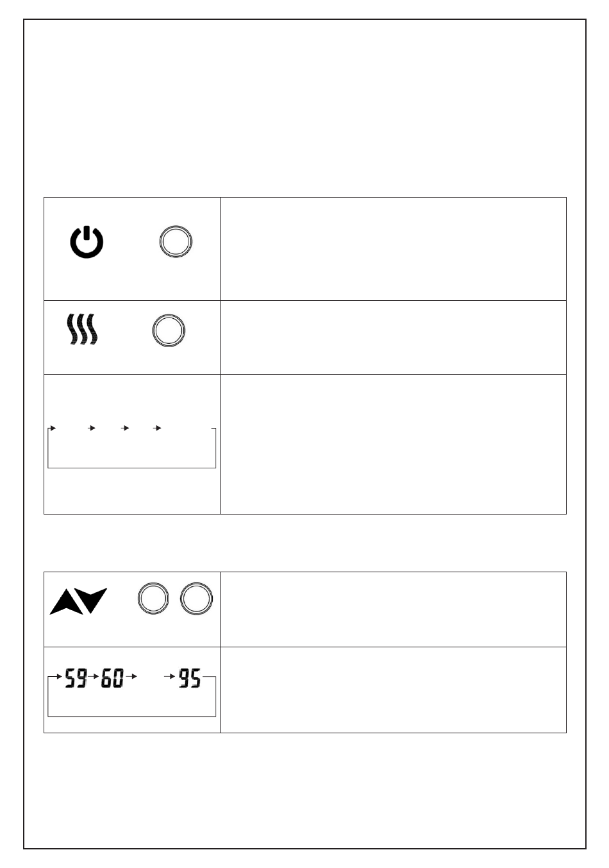Click the third arrow in the heat cycle diagram
The width and height of the screenshot is (609, 868).
[125, 428]
